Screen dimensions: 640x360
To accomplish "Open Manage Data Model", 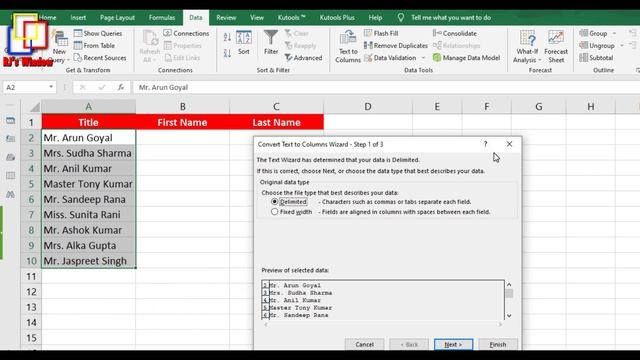I will (466, 58).
